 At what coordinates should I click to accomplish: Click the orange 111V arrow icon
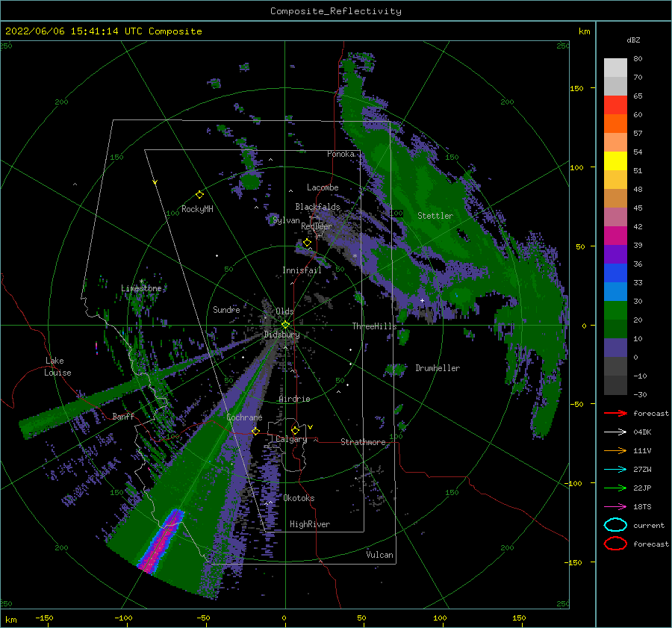coord(615,450)
